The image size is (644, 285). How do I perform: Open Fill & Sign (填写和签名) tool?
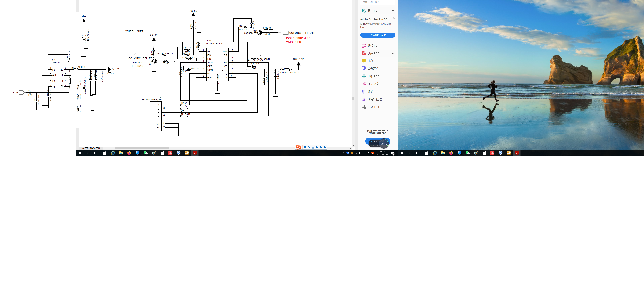(374, 100)
